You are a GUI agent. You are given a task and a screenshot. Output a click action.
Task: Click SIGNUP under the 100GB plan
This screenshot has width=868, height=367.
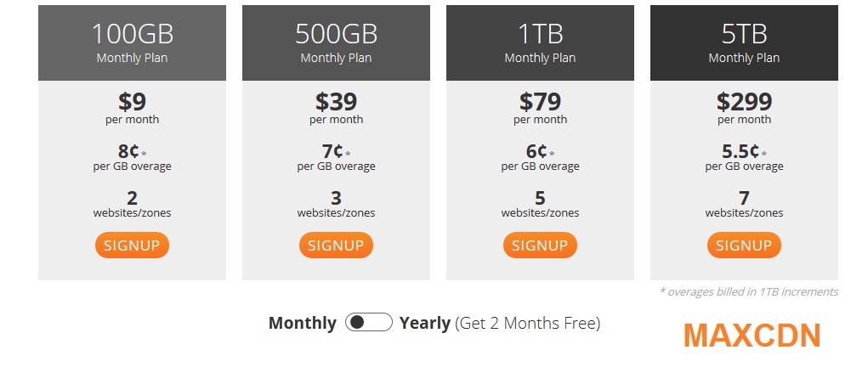click(x=132, y=246)
